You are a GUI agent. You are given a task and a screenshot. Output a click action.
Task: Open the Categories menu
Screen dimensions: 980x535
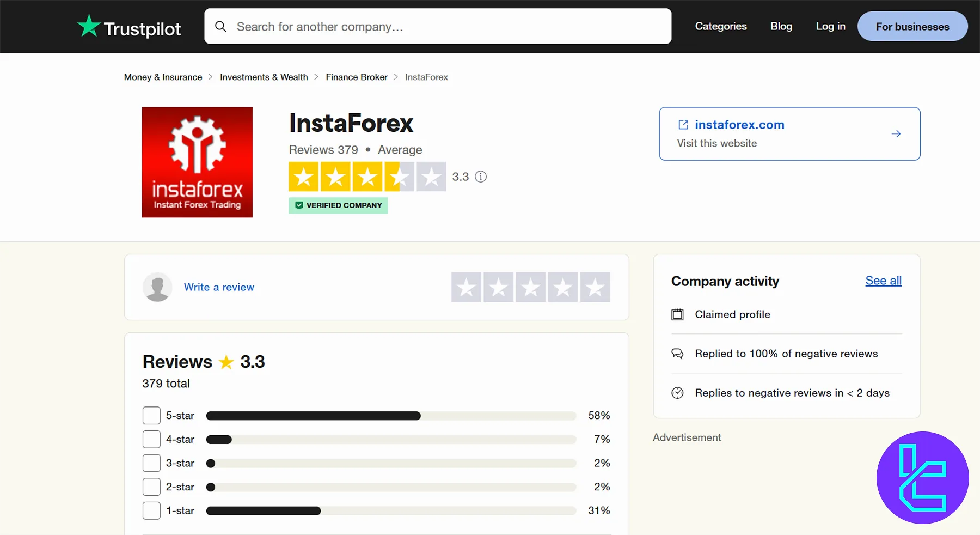[721, 26]
